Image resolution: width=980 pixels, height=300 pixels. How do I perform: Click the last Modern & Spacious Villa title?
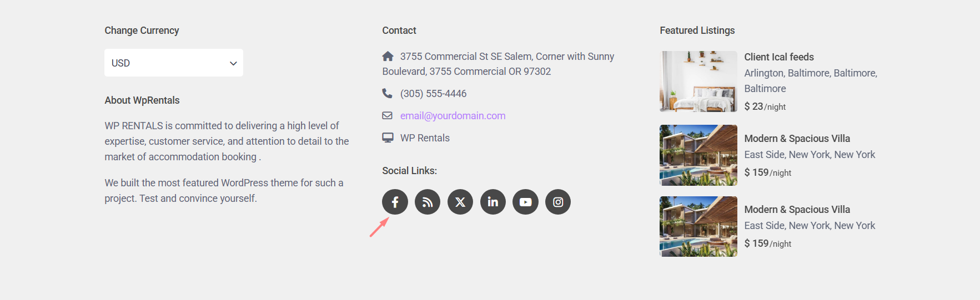click(x=797, y=210)
